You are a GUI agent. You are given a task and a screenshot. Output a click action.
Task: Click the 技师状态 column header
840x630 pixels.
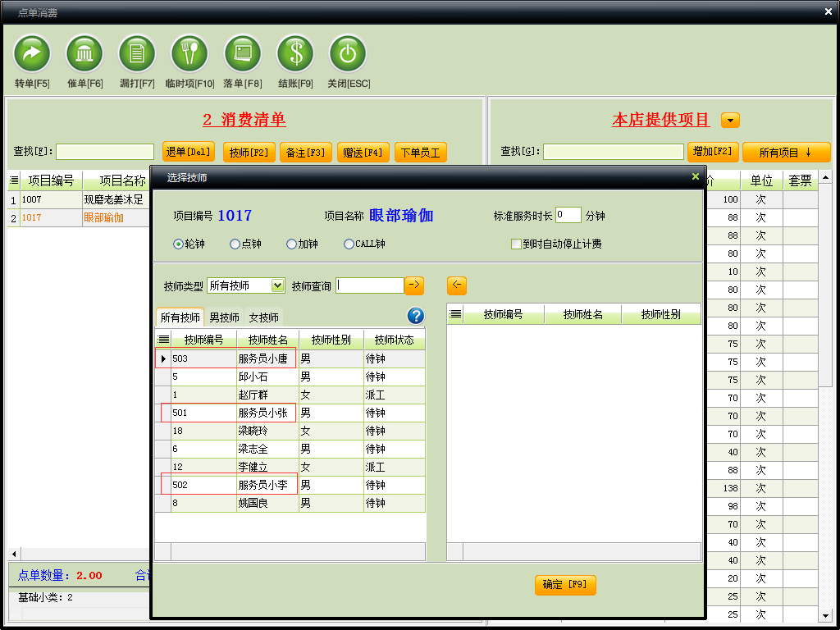click(395, 340)
